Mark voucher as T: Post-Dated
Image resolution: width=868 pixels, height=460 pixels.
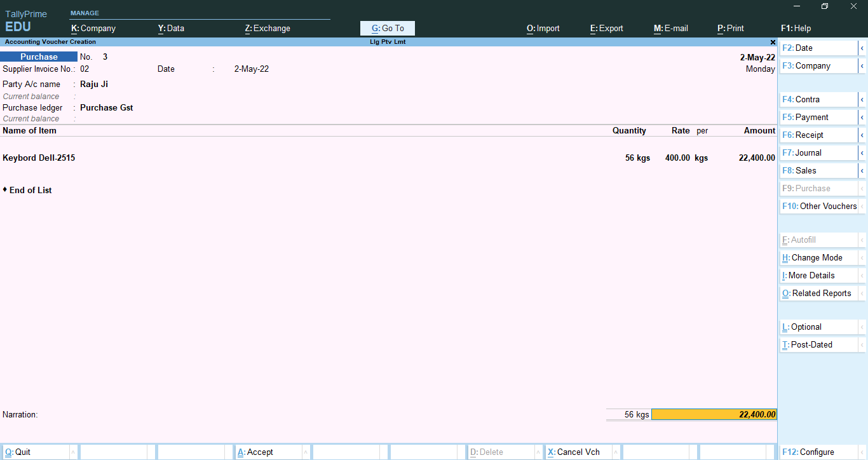point(818,344)
